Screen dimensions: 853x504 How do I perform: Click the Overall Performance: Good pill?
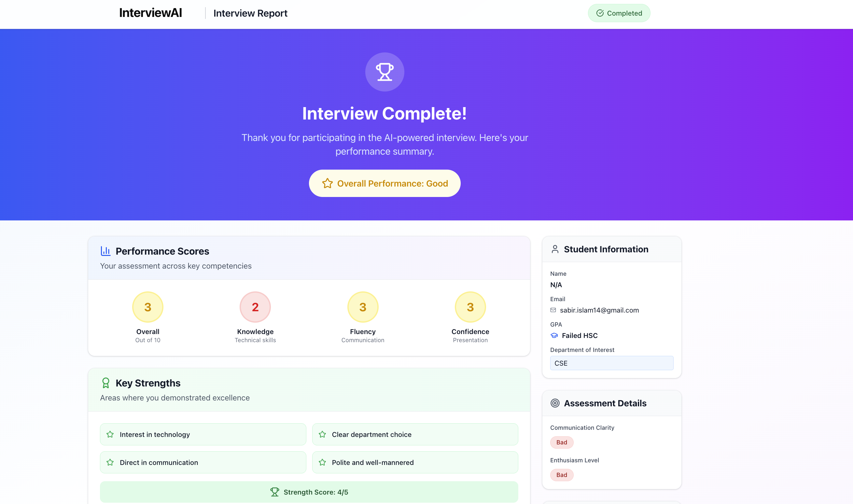(x=384, y=183)
